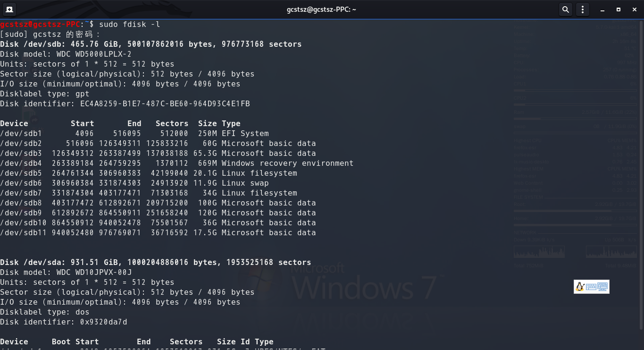
Task: Click 'Windows recovery environment' type text
Action: pos(288,163)
